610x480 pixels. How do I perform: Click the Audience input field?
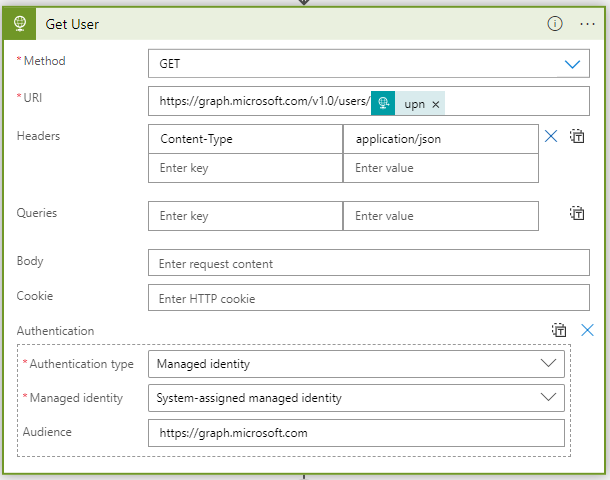tap(355, 433)
